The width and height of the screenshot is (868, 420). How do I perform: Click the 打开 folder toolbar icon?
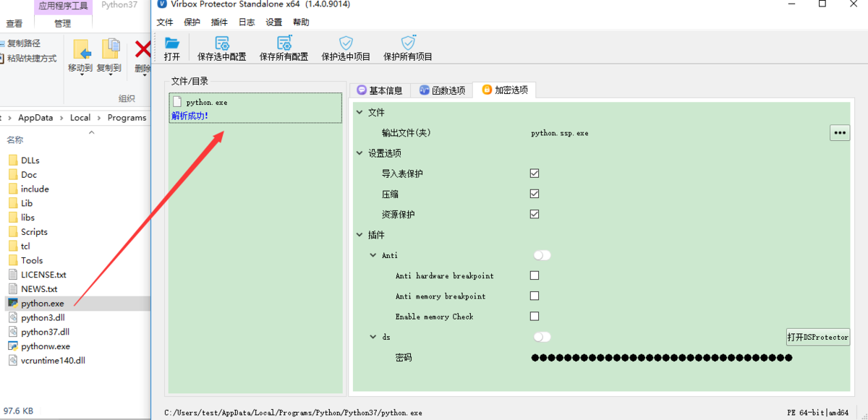[172, 43]
